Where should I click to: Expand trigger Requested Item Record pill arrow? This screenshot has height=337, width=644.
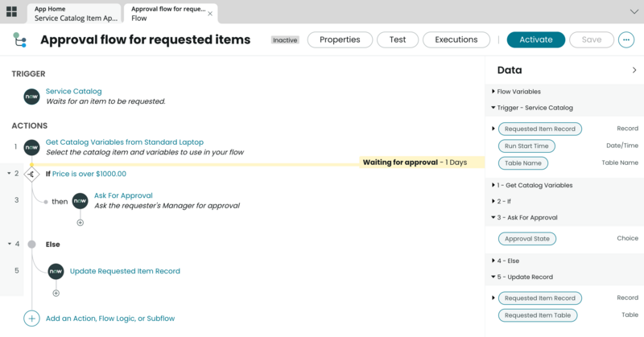tap(493, 129)
